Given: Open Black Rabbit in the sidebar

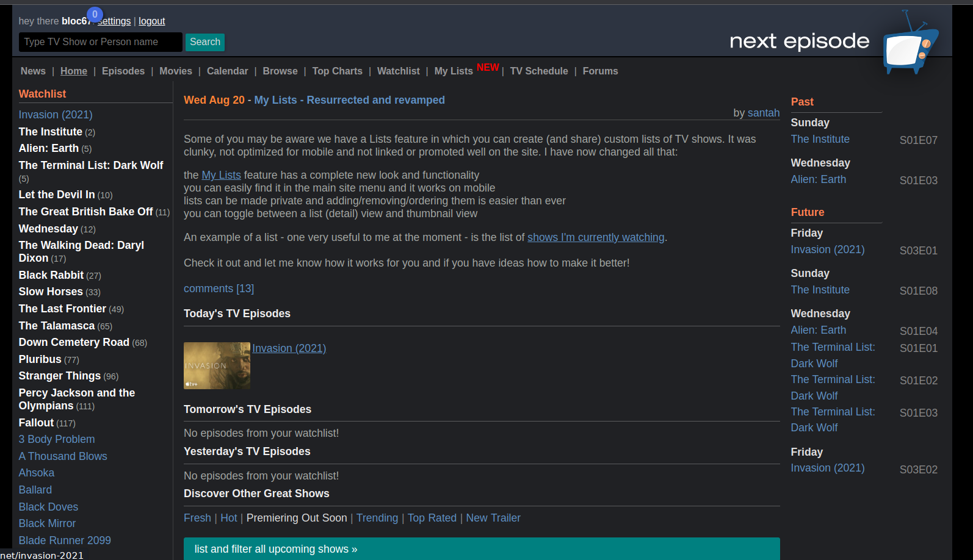Looking at the screenshot, I should point(51,275).
